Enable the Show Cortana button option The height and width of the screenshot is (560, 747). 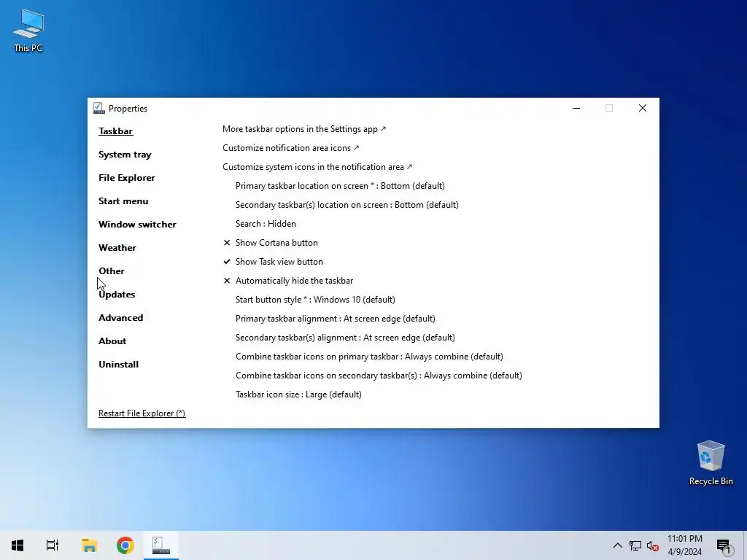click(271, 243)
